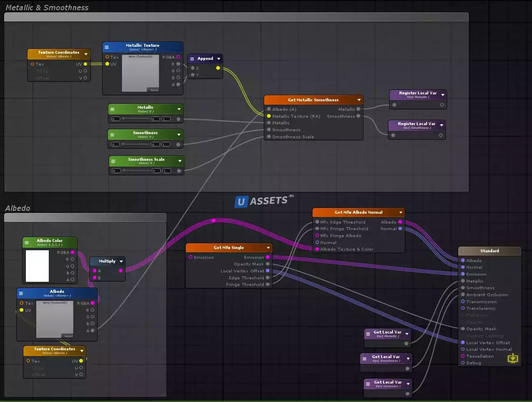Click the Albedo Color node hamburger icon
The width and height of the screenshot is (532, 402).
(x=27, y=242)
